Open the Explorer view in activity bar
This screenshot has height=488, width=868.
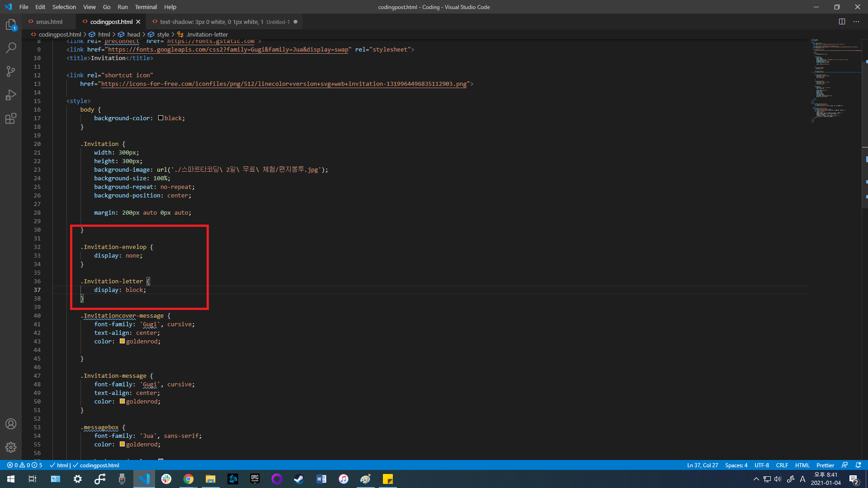coord(11,25)
